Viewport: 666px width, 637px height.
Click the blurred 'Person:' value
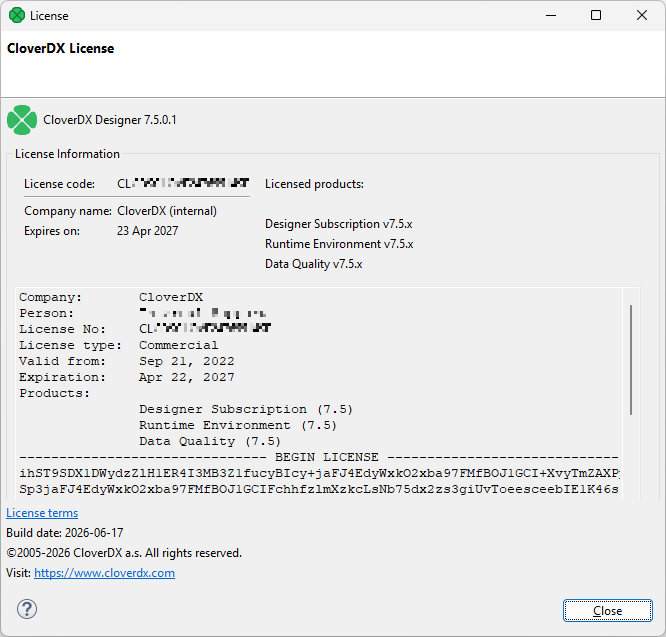(x=203, y=313)
